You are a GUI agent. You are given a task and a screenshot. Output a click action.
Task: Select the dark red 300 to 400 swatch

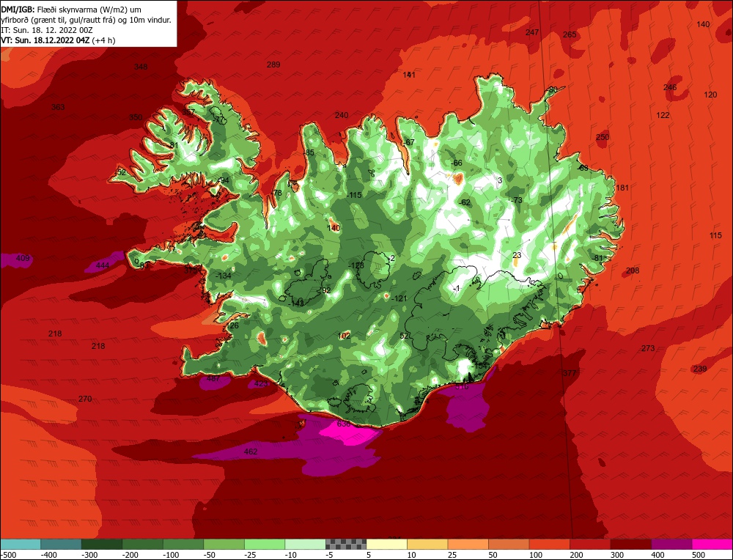pos(630,544)
